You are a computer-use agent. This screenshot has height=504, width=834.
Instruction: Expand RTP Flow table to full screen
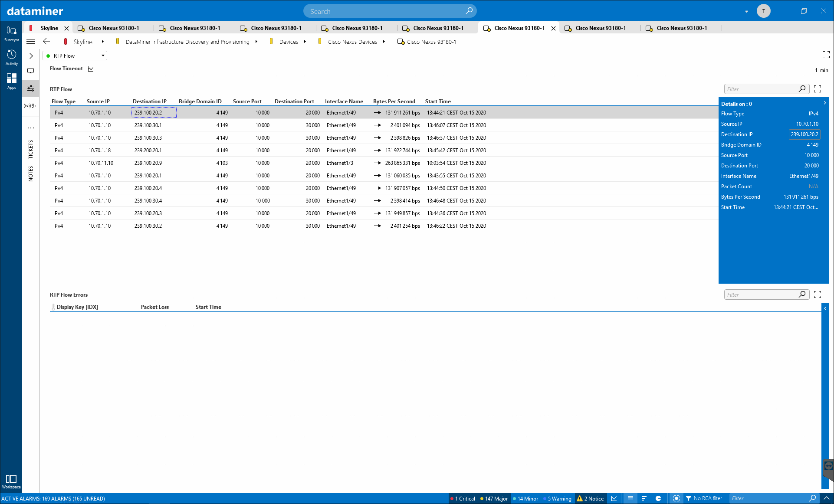[818, 89]
